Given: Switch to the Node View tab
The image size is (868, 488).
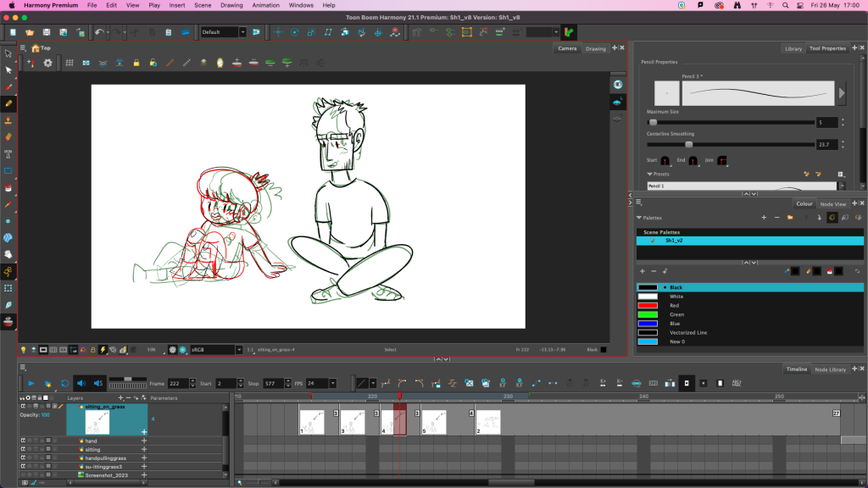Looking at the screenshot, I should coord(833,204).
